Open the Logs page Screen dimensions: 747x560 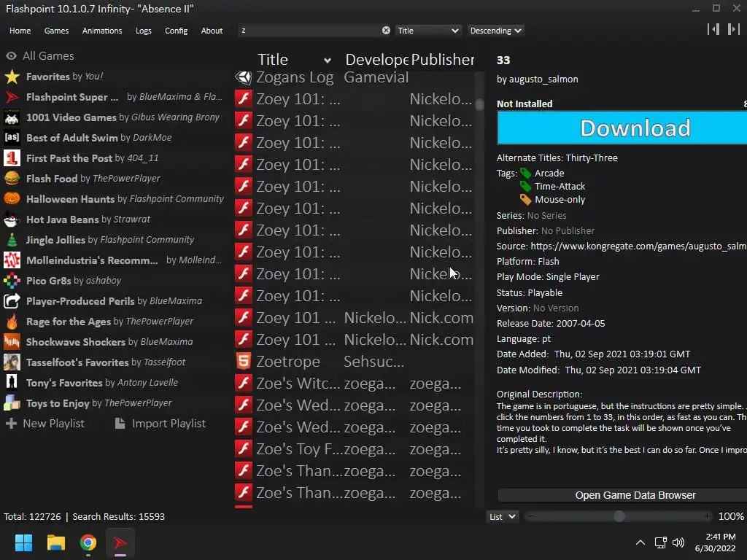coord(144,31)
